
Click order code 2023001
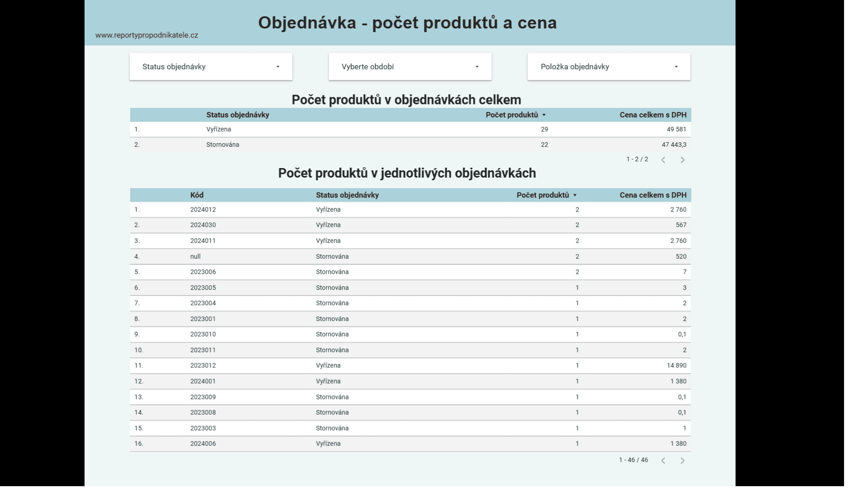click(203, 319)
